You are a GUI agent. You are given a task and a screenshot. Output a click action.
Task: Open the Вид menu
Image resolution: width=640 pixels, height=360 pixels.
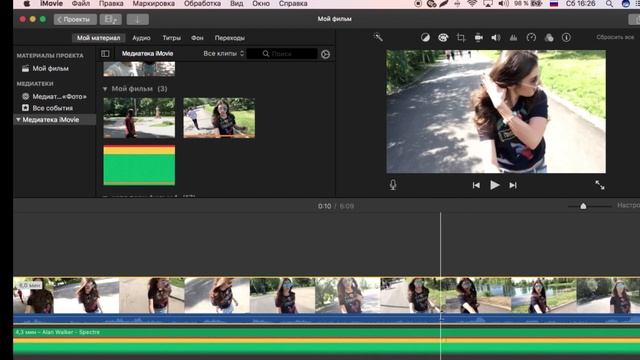pyautogui.click(x=236, y=4)
